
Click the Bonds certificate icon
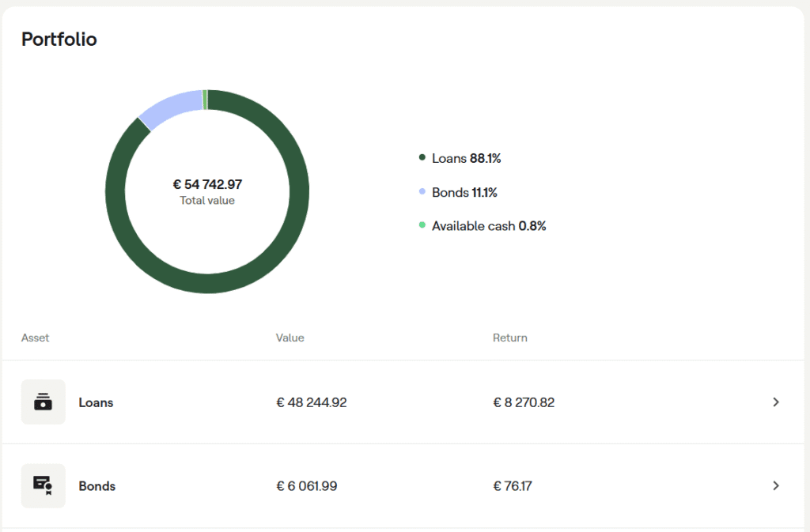click(43, 485)
